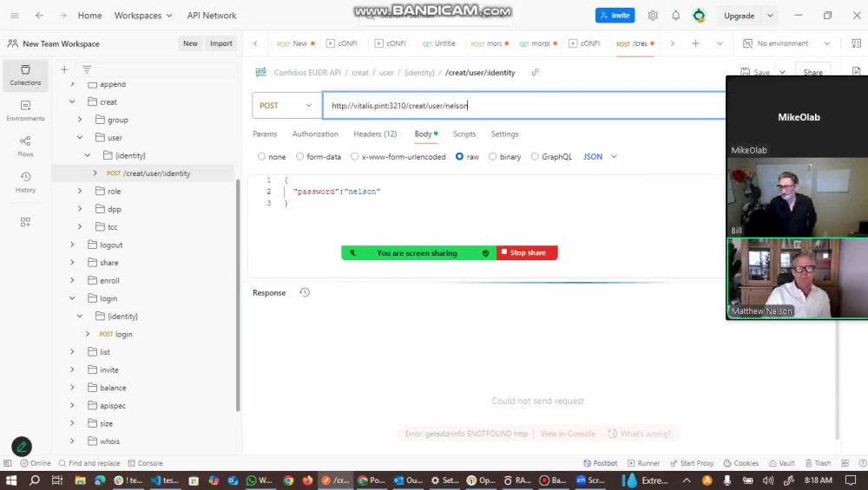This screenshot has height=490, width=868.
Task: Click Stop share button
Action: (527, 252)
